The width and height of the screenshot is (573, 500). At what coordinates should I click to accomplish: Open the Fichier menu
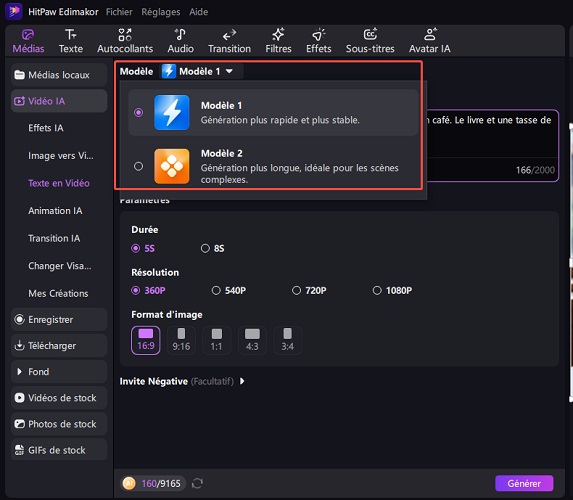pos(119,12)
